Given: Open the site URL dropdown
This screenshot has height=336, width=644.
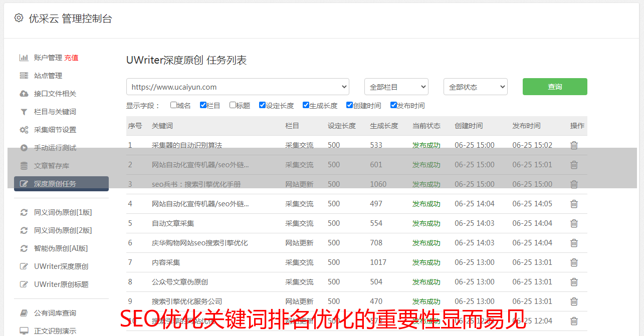Looking at the screenshot, I should [x=238, y=87].
